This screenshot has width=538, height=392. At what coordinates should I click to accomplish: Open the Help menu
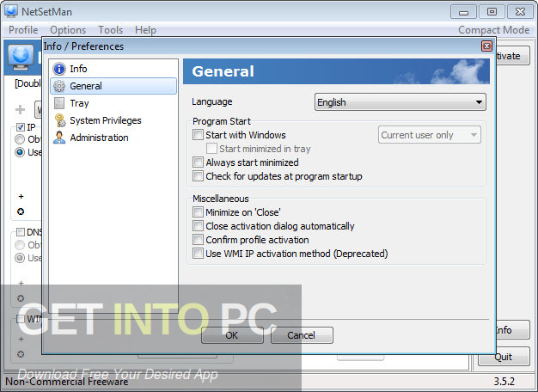(145, 30)
